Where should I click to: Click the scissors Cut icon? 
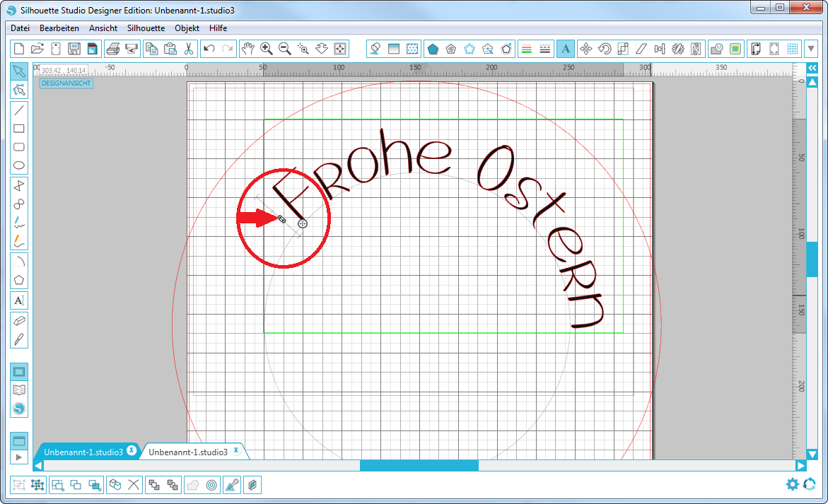click(x=189, y=49)
